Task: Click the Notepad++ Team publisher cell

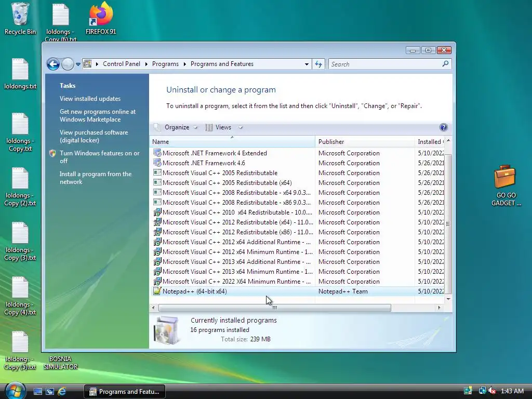Action: [x=343, y=291]
